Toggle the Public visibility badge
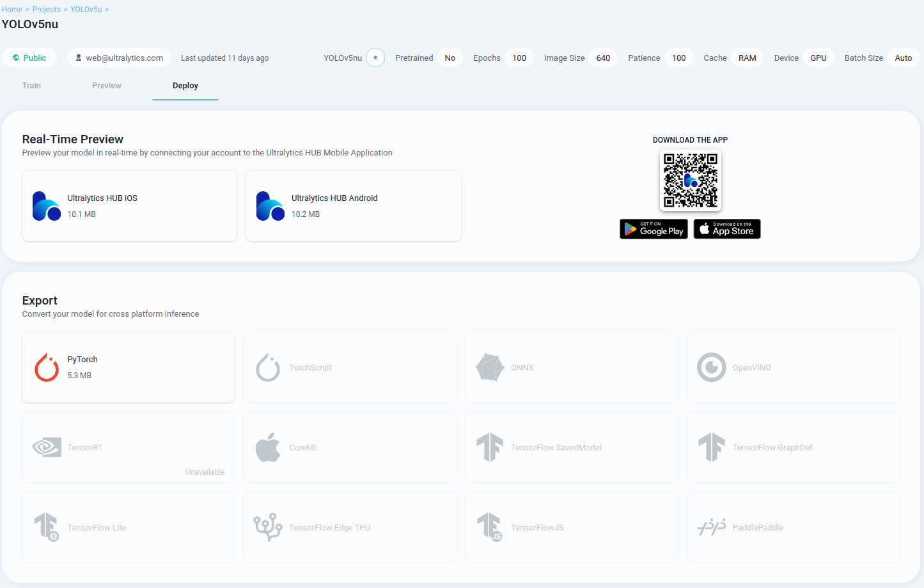Image resolution: width=924 pixels, height=588 pixels. [x=29, y=57]
